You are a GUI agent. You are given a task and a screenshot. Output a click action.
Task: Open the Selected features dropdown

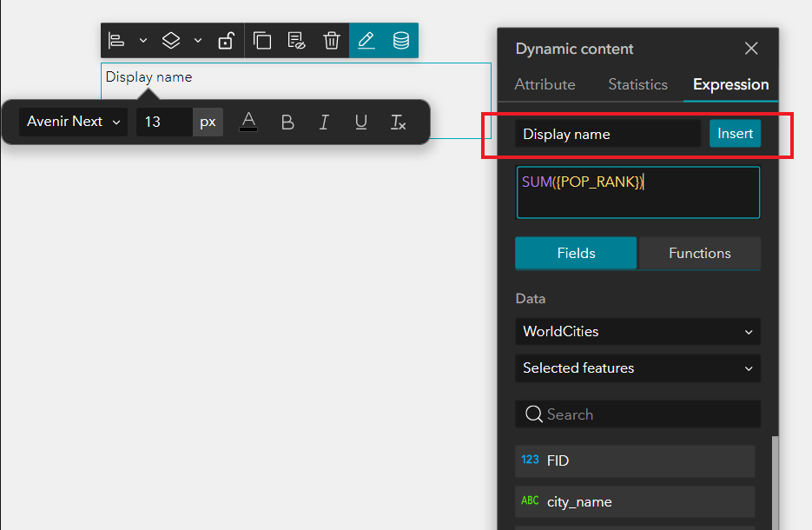coord(638,368)
